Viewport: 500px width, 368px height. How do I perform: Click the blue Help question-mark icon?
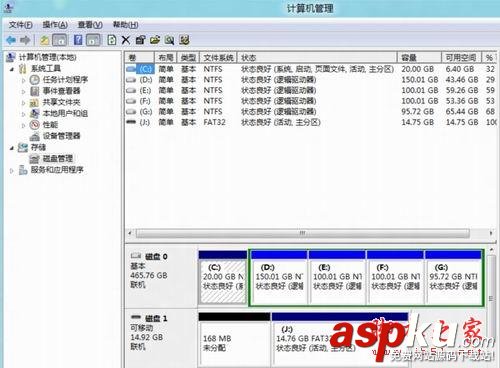click(78, 40)
